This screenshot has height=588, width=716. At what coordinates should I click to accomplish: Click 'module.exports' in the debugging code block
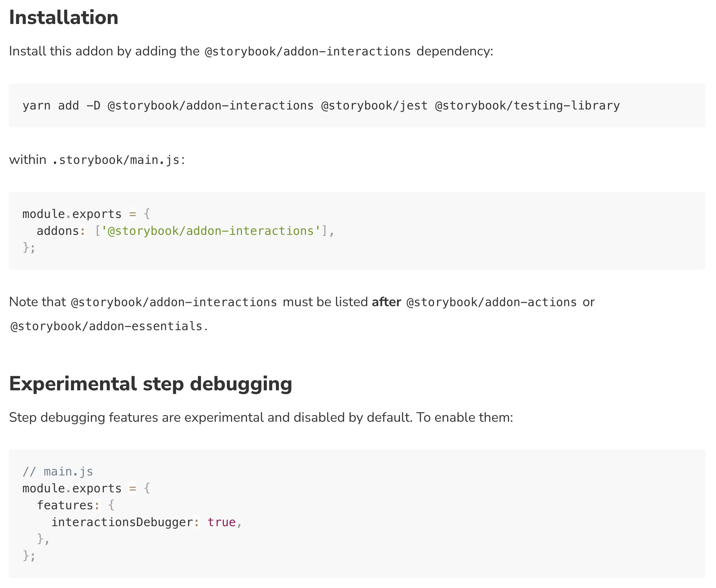[72, 489]
